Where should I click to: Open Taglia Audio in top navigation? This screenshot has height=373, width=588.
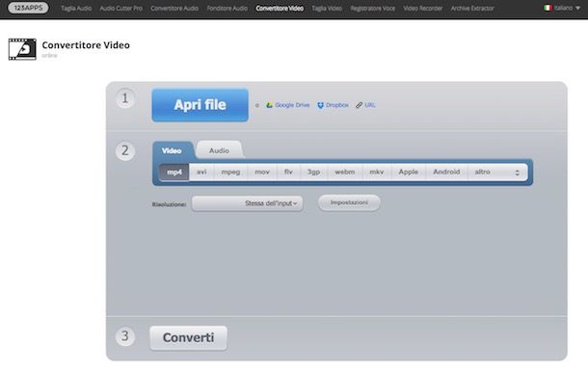76,9
